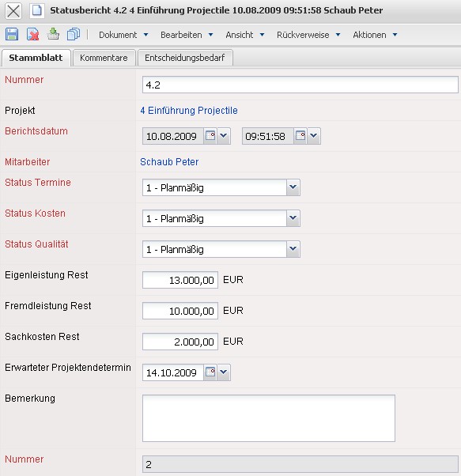Click into the Bemerkung text area

[x=269, y=418]
